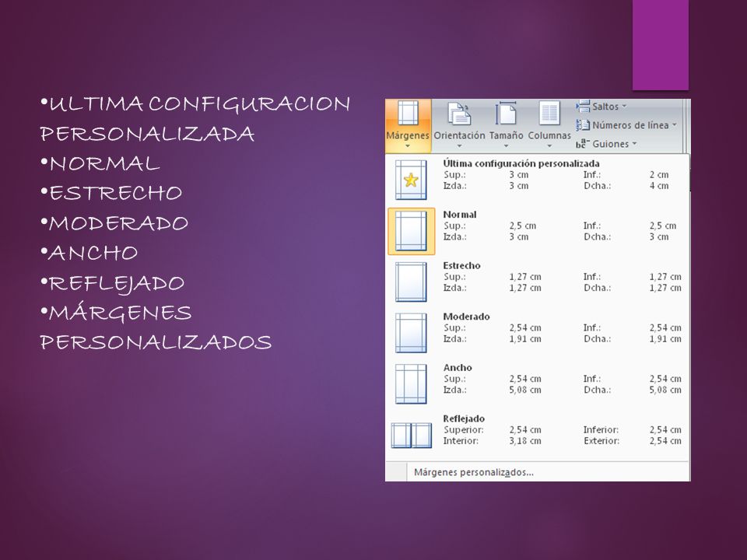Select the Reflejado two-page thumbnail
The height and width of the screenshot is (560, 747).
(411, 436)
